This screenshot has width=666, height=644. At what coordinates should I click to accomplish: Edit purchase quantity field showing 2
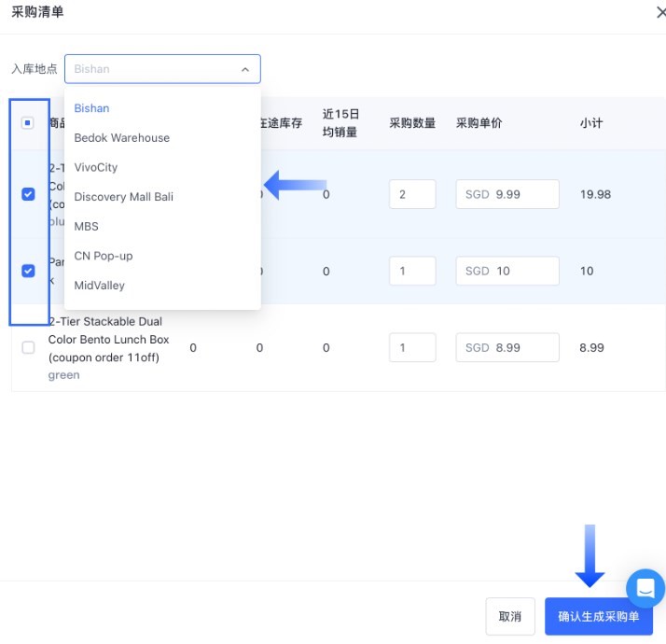[x=412, y=194]
